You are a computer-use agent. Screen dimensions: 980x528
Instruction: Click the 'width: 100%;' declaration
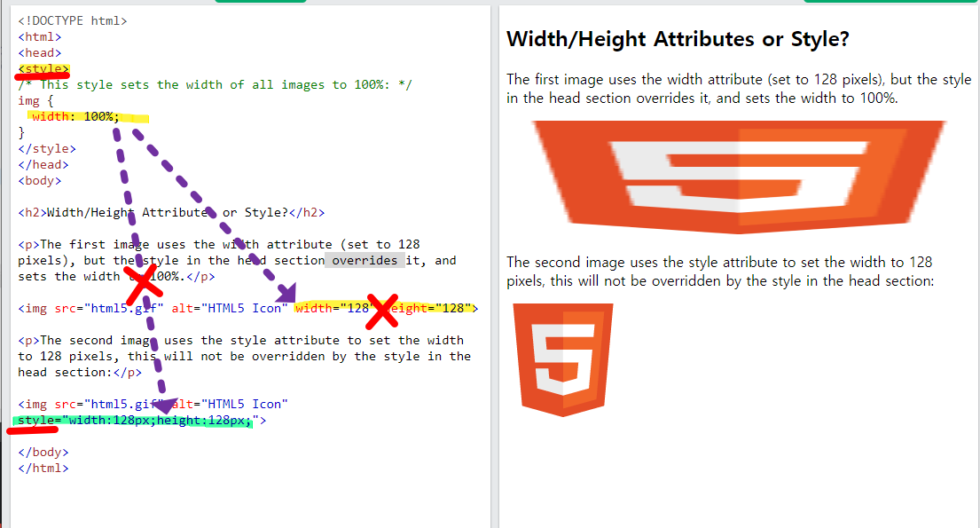pos(75,116)
